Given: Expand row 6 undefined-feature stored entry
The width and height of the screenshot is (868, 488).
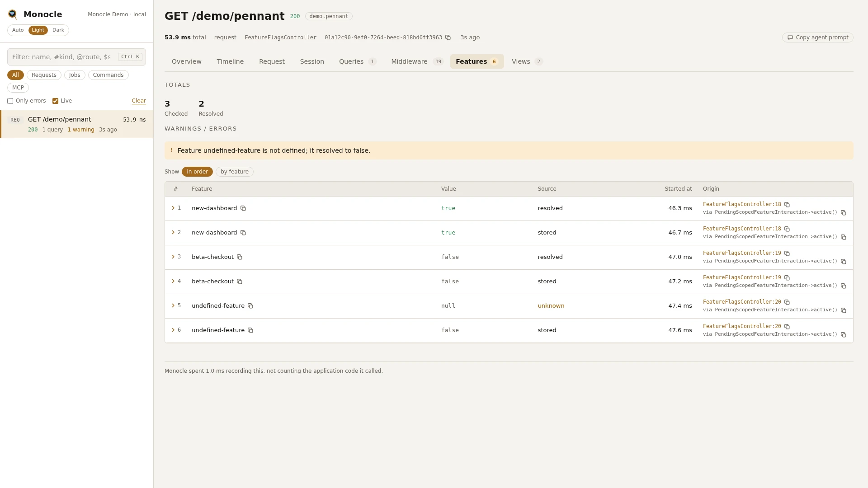Looking at the screenshot, I should click(173, 330).
